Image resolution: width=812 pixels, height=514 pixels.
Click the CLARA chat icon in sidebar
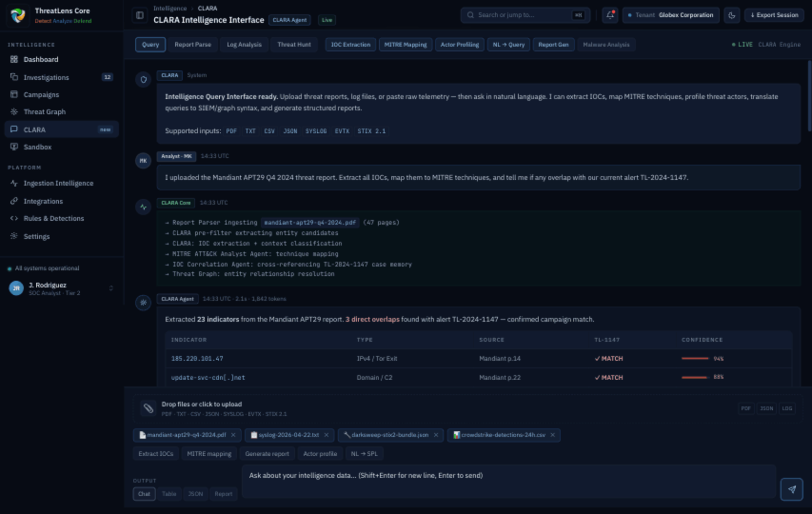14,129
